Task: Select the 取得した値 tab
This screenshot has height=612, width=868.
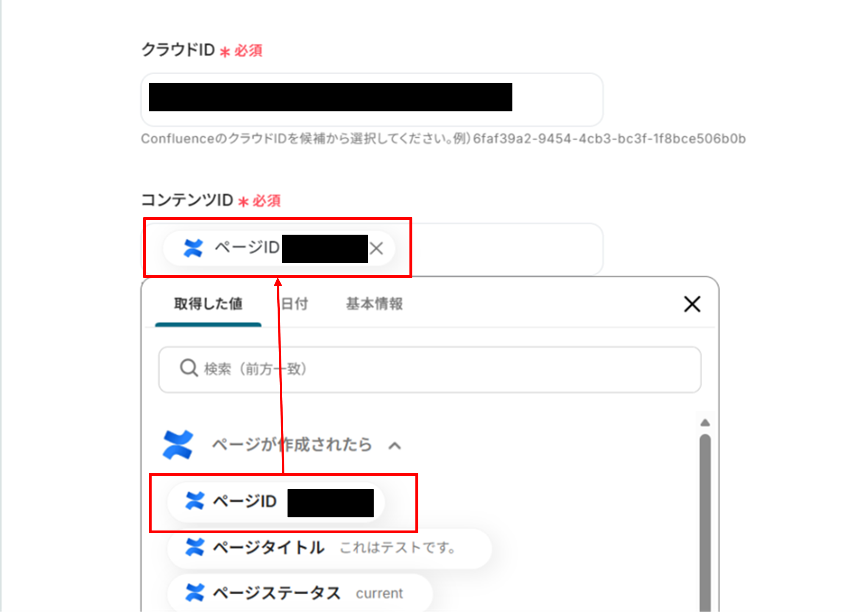Action: 208,304
